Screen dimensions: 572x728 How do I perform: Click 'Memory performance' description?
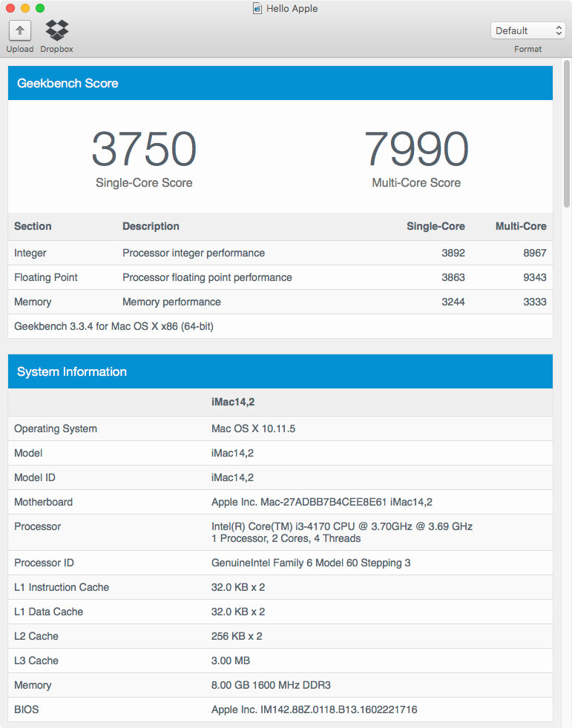(171, 302)
